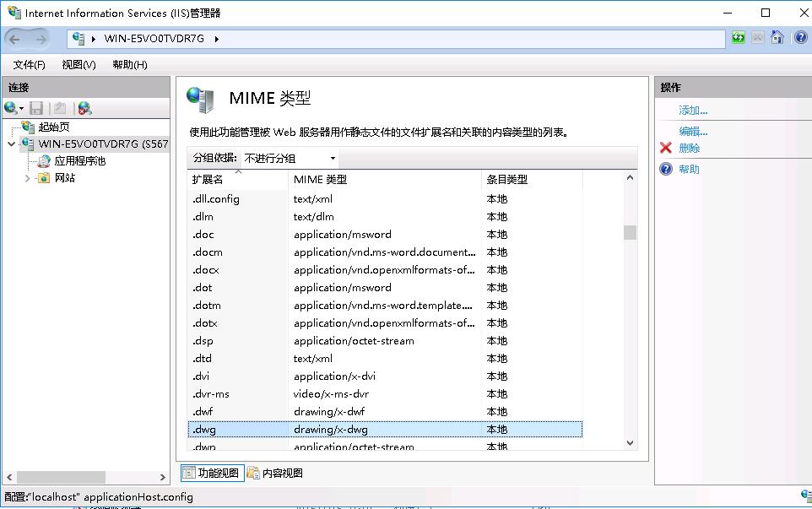The width and height of the screenshot is (812, 509).
Task: Click the blue help icon beside 帮助
Action: 666,169
